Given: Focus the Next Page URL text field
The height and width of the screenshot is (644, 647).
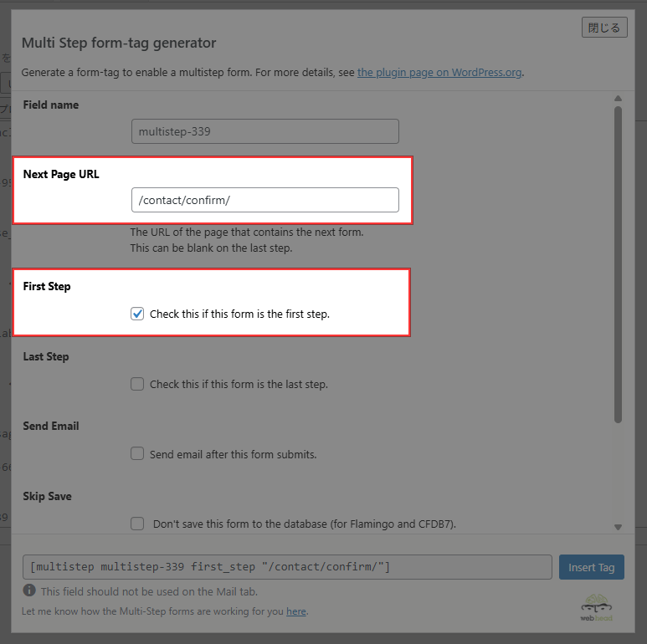Looking at the screenshot, I should pyautogui.click(x=264, y=200).
